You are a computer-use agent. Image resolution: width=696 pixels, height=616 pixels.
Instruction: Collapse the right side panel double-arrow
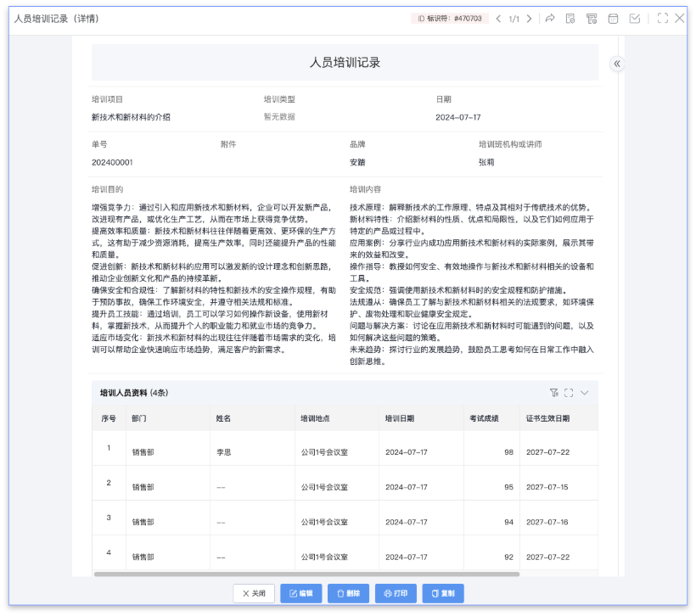tap(617, 64)
